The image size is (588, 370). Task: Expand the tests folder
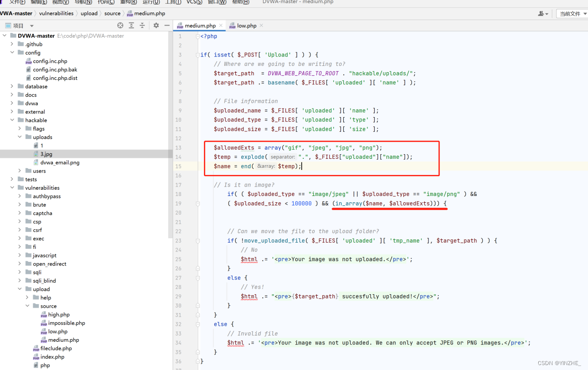tap(12, 179)
